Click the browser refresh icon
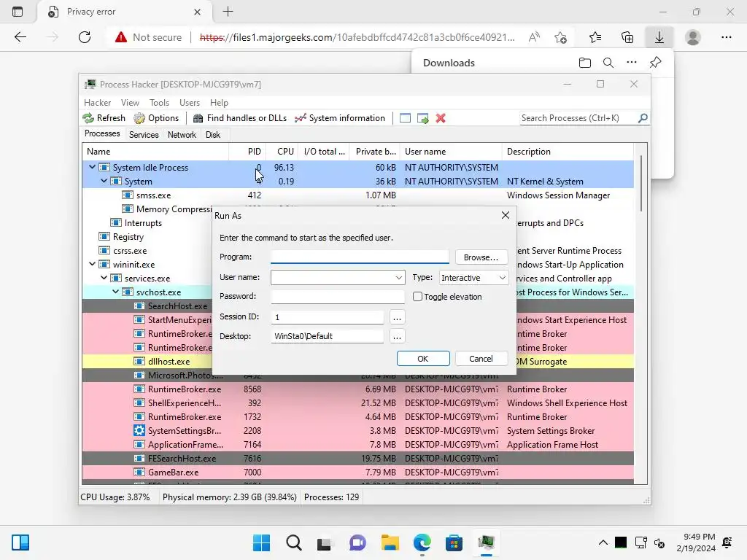The width and height of the screenshot is (747, 560). 85,37
